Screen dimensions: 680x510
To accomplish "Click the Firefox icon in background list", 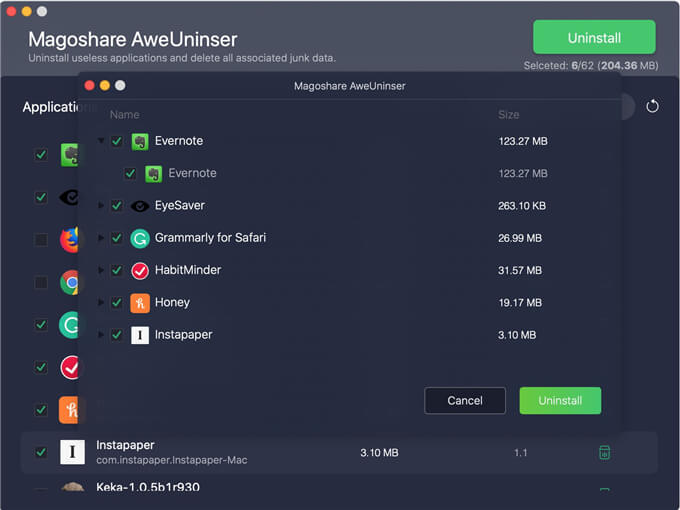I will (69, 239).
